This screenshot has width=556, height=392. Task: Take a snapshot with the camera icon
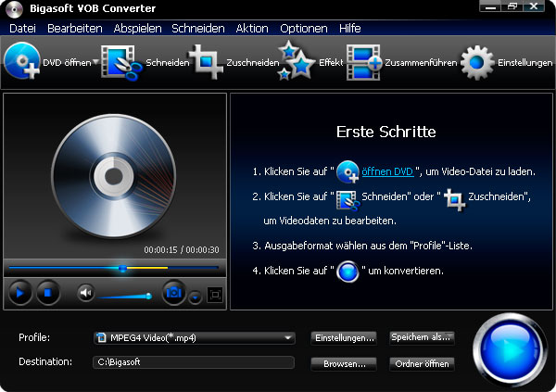pos(174,293)
